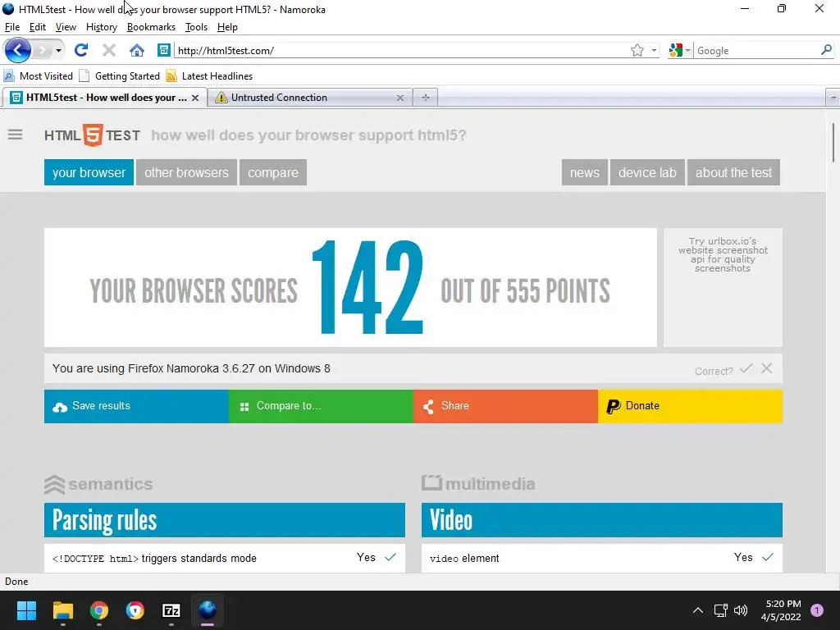Click the taskbar clock showing 5:20 PM
Image resolution: width=840 pixels, height=630 pixels.
click(783, 610)
